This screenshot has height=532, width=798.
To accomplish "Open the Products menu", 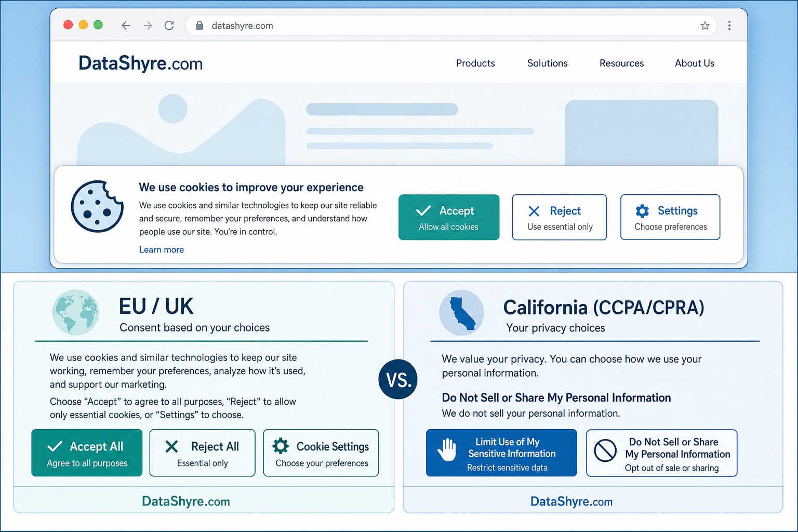I will (x=475, y=63).
